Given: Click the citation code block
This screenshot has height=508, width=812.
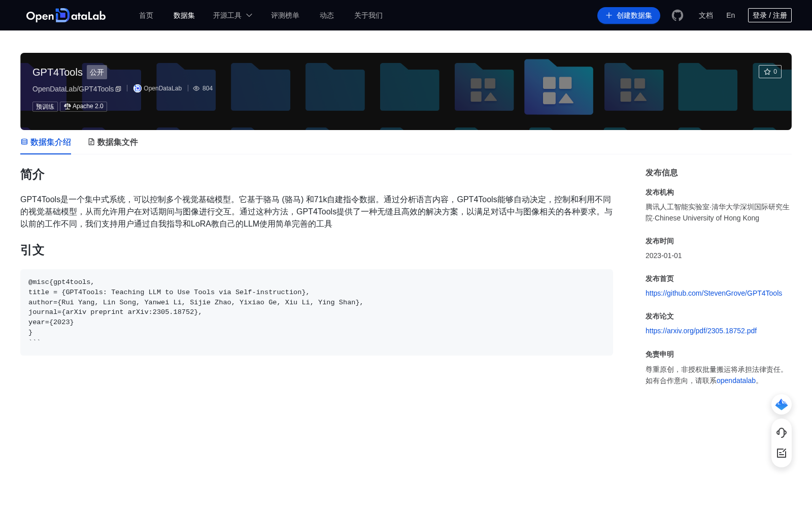Looking at the screenshot, I should (317, 312).
